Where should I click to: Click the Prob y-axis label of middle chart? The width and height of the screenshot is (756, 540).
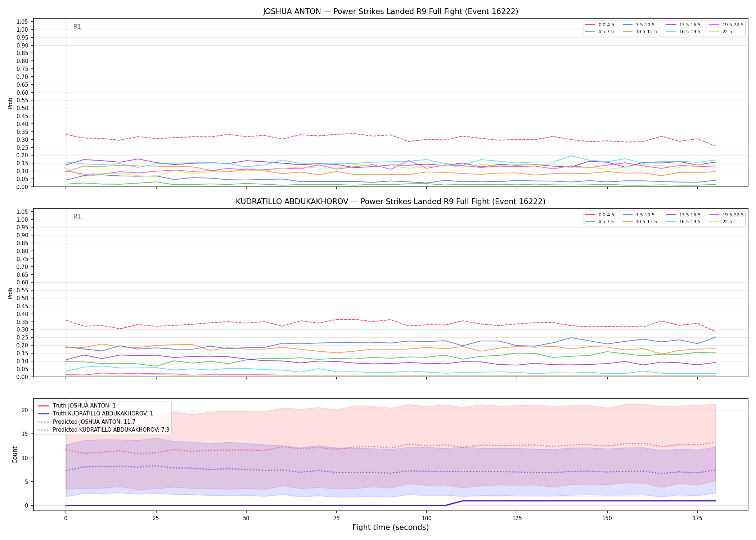pyautogui.click(x=10, y=293)
